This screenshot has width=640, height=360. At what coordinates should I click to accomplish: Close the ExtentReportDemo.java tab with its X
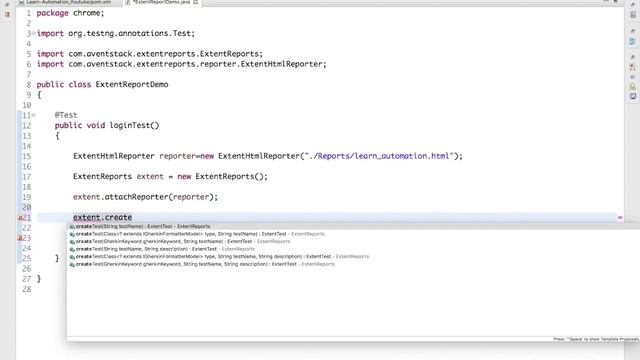(196, 2)
